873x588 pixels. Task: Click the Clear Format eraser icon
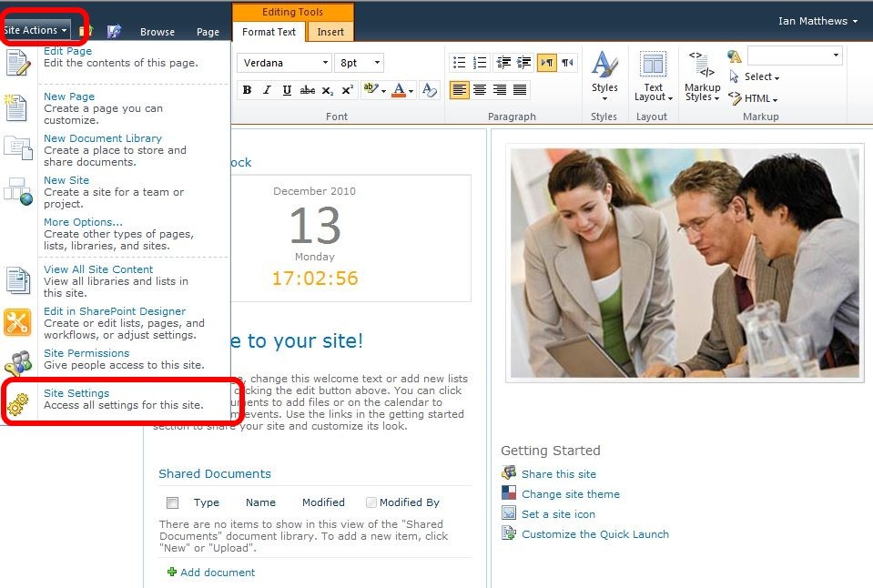431,90
